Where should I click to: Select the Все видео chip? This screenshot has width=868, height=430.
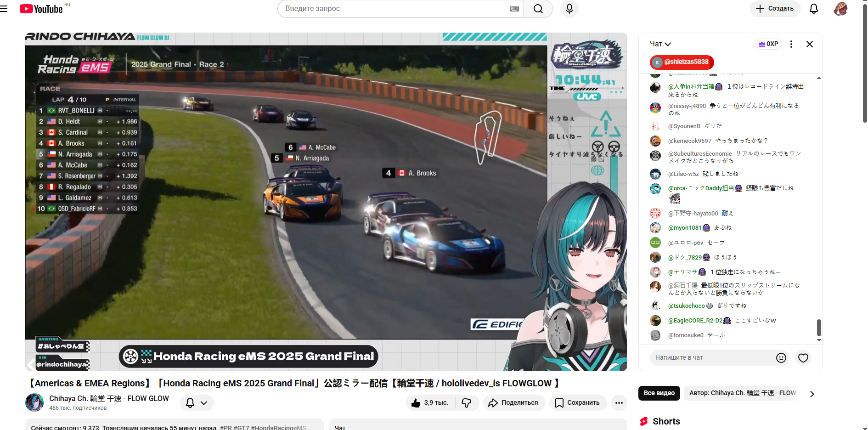(659, 393)
